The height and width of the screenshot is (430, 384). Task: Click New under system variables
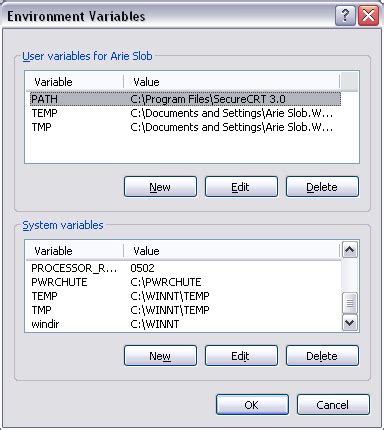point(160,356)
